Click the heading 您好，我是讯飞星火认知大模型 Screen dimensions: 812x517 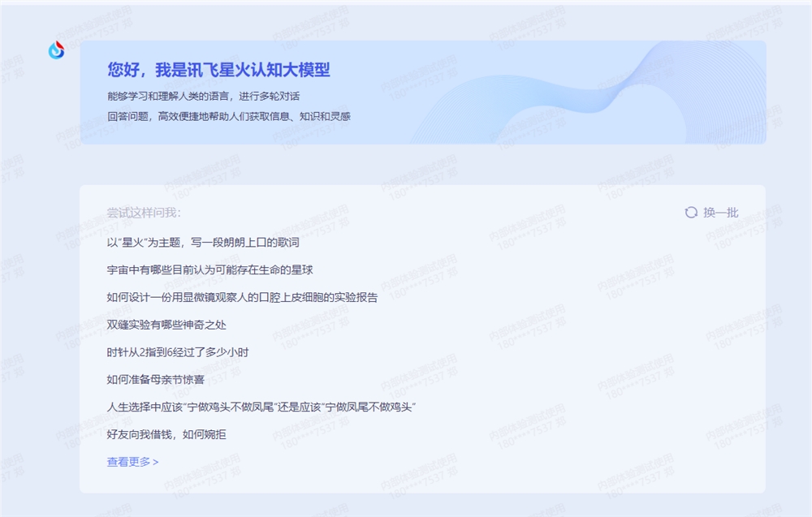click(218, 69)
